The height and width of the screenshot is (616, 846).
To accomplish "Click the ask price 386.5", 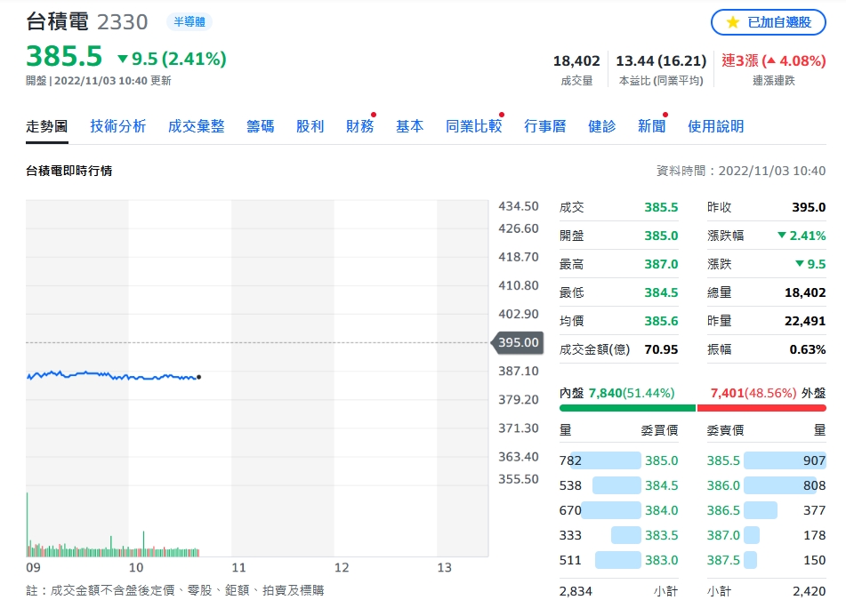I will pos(723,510).
